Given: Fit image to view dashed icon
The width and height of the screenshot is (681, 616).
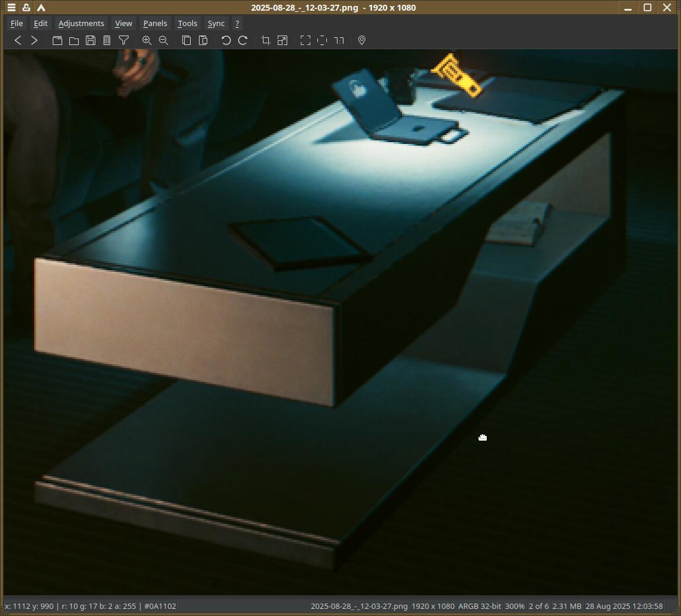Looking at the screenshot, I should (322, 40).
